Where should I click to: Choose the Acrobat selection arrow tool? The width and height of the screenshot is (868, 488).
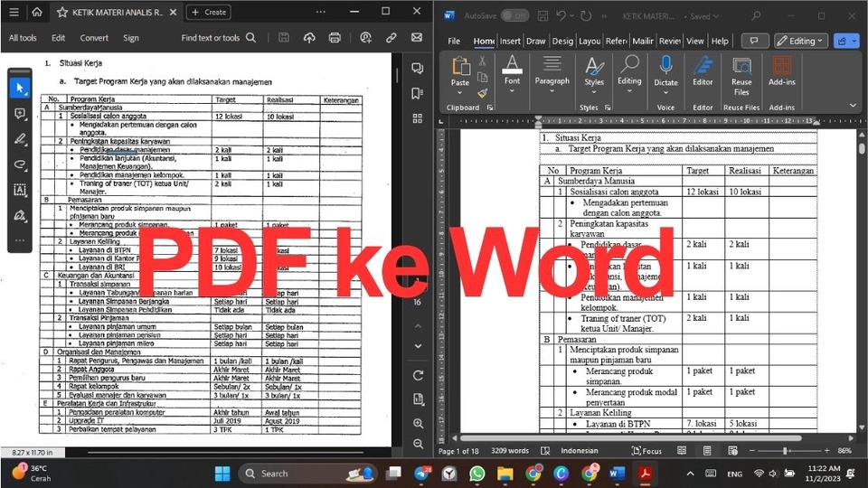point(20,88)
